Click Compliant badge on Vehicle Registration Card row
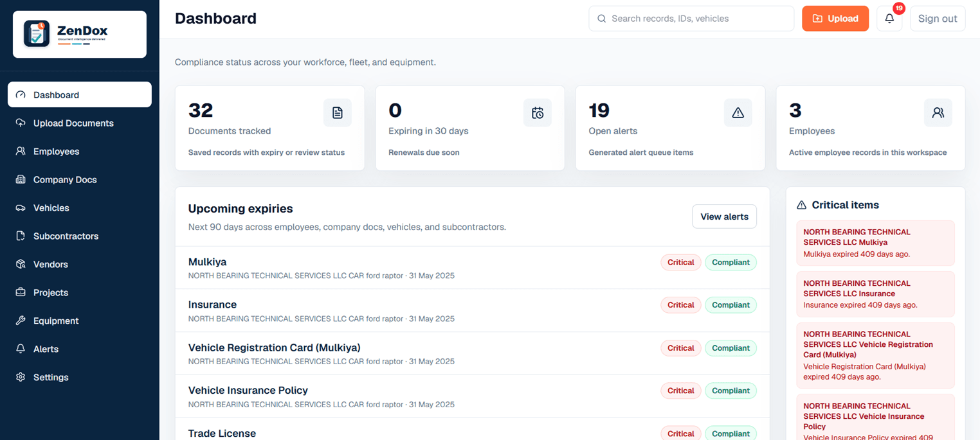 [x=730, y=348]
